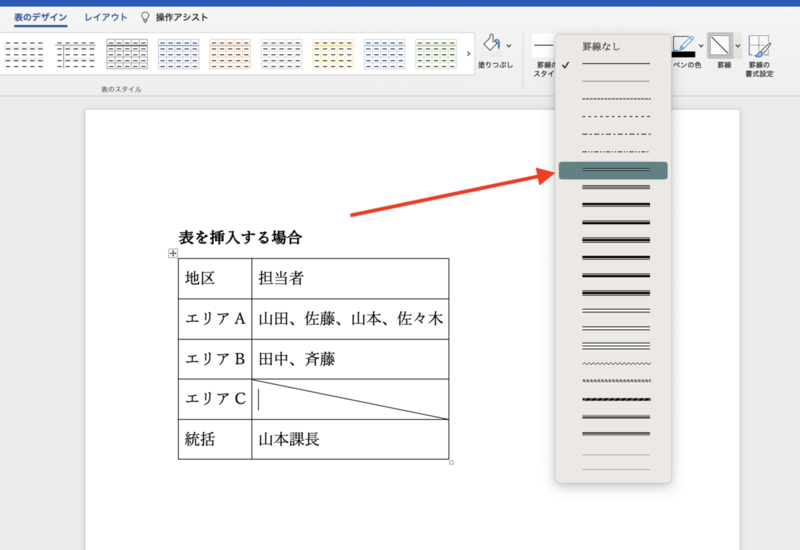The image size is (800, 550).
Task: Choose the light gray sixth table style
Action: [x=282, y=54]
